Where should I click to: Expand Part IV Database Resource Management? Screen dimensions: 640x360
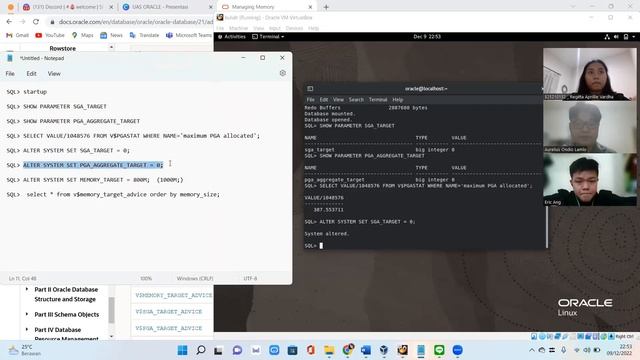tap(27, 329)
